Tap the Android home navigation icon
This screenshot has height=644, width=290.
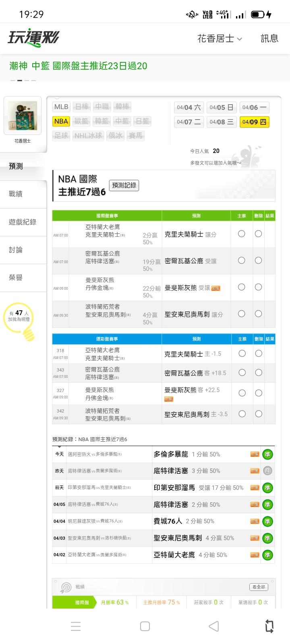[x=145, y=626]
